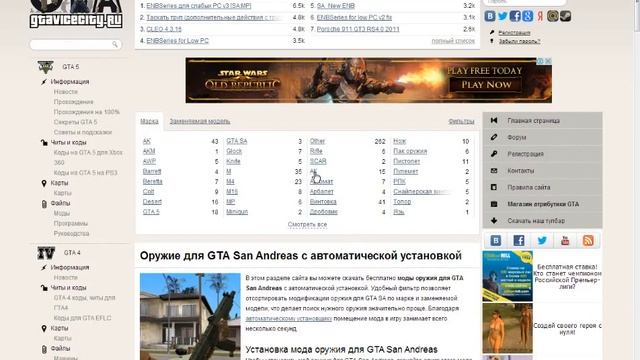This screenshot has width=640, height=360.
Task: Click the GTA 5 logo icon in sidebar
Action: pyautogui.click(x=45, y=67)
